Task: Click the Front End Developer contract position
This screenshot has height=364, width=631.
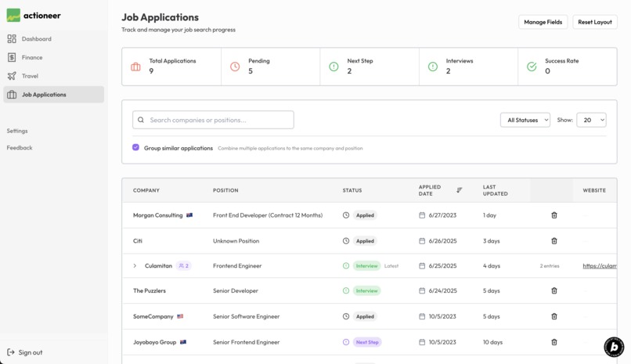Action: click(268, 215)
